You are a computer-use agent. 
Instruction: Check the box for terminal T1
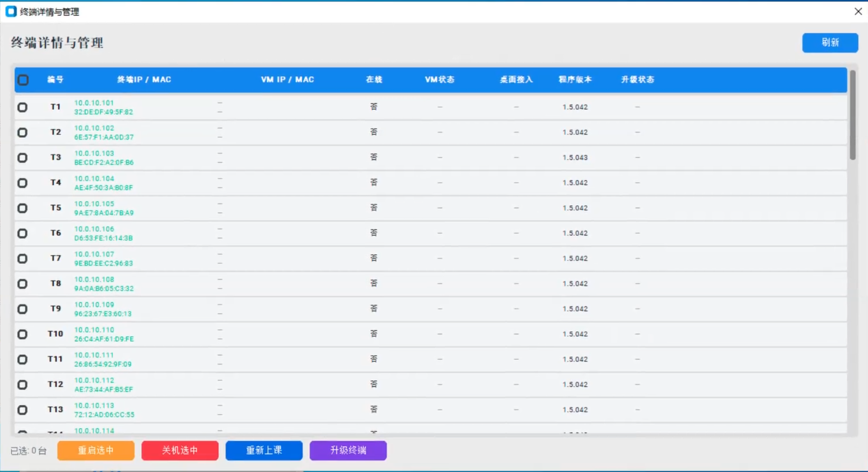tap(23, 107)
